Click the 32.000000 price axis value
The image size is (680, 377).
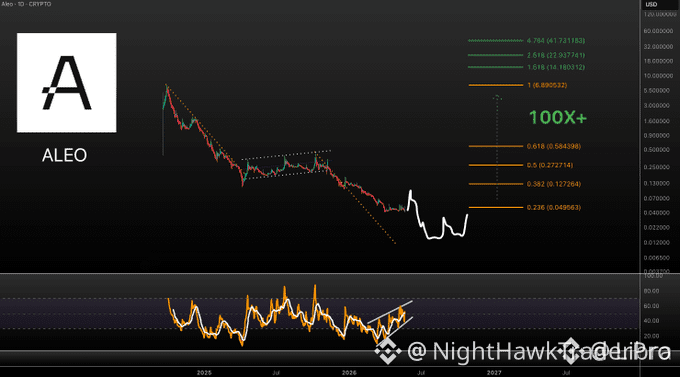(x=658, y=46)
